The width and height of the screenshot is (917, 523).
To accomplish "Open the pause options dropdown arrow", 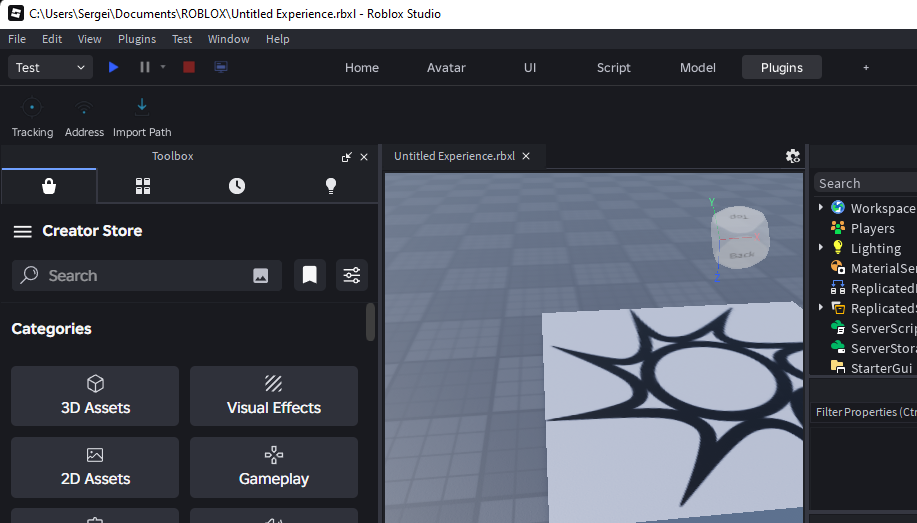I will tap(163, 67).
